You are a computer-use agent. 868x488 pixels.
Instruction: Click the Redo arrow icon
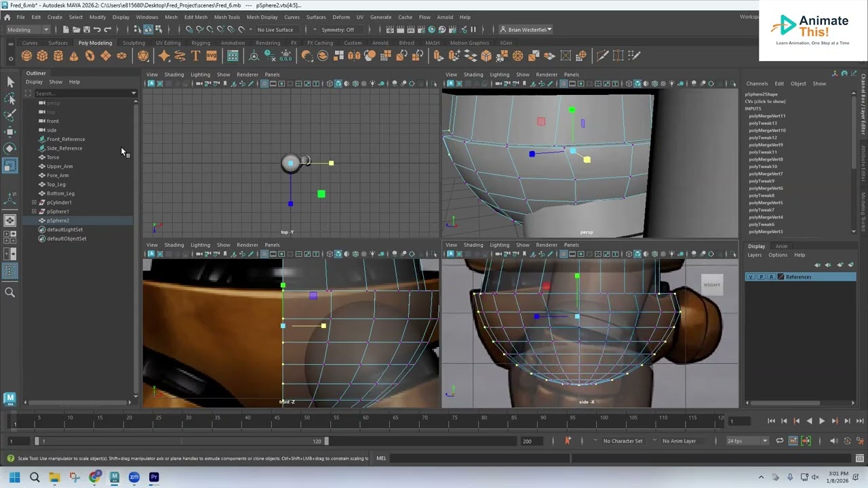107,29
